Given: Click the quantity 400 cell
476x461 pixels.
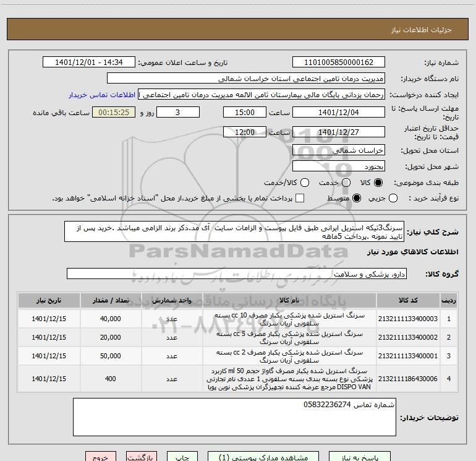Looking at the screenshot, I should click(111, 379).
